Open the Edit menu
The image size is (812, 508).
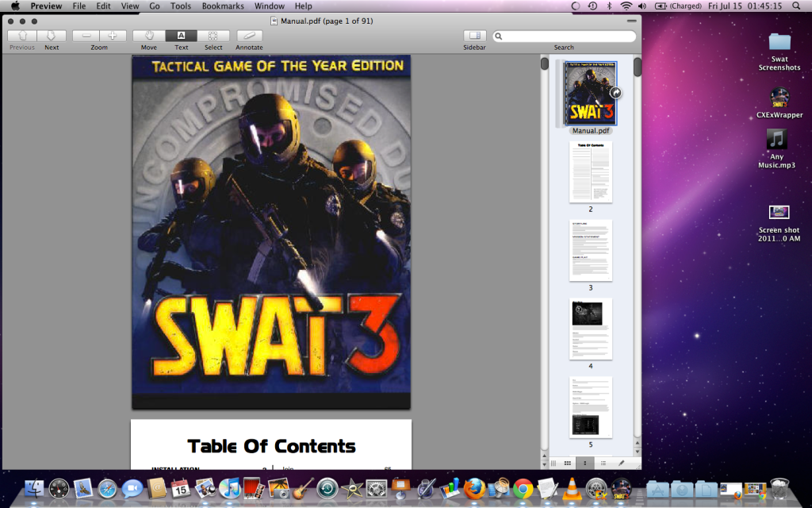pos(103,6)
